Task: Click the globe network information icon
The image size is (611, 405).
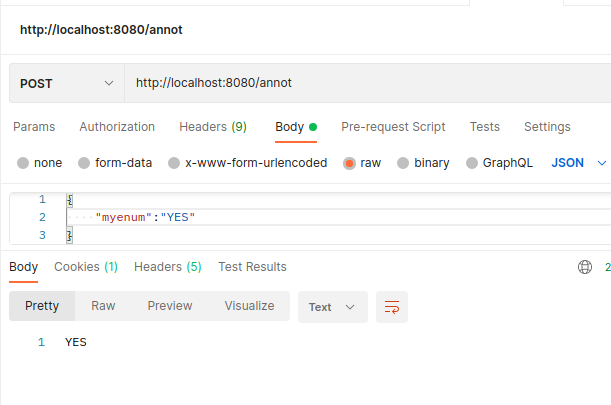Action: coord(585,267)
